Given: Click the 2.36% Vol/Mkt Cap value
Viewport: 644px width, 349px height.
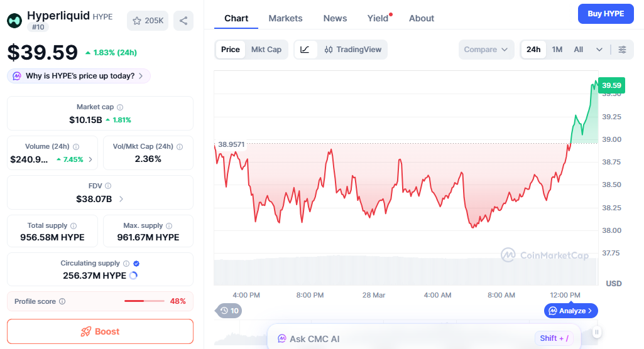Looking at the screenshot, I should (148, 159).
